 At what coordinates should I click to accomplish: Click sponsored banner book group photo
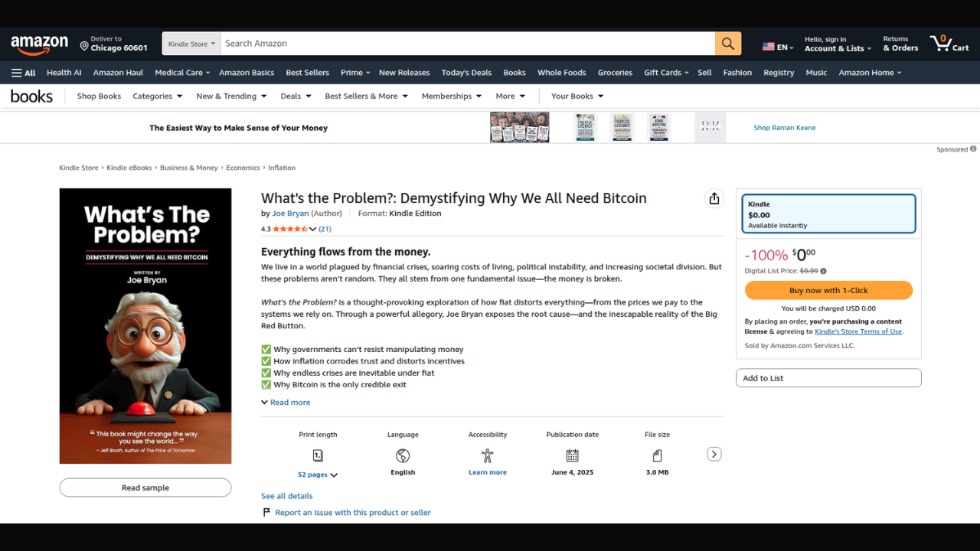click(x=520, y=127)
